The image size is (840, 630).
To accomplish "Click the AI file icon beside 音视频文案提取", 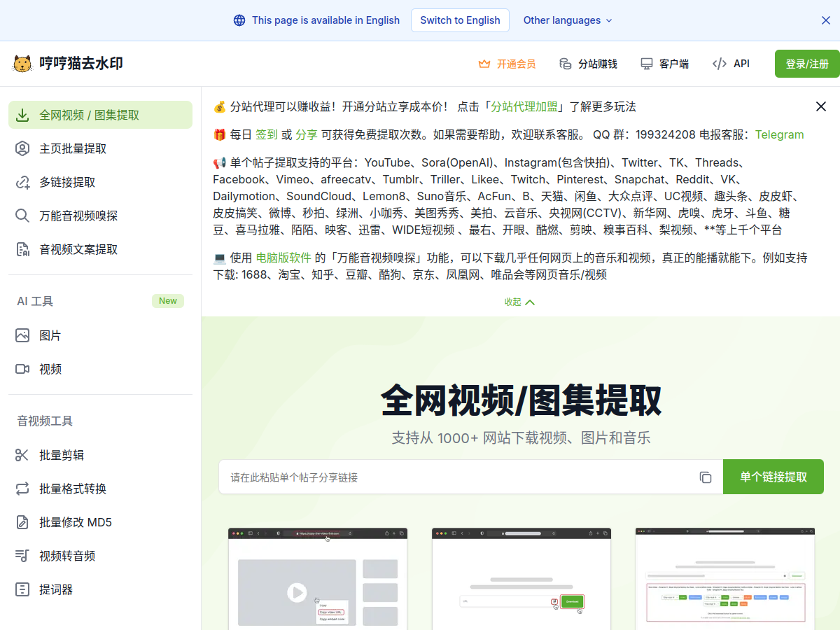I will (x=22, y=249).
